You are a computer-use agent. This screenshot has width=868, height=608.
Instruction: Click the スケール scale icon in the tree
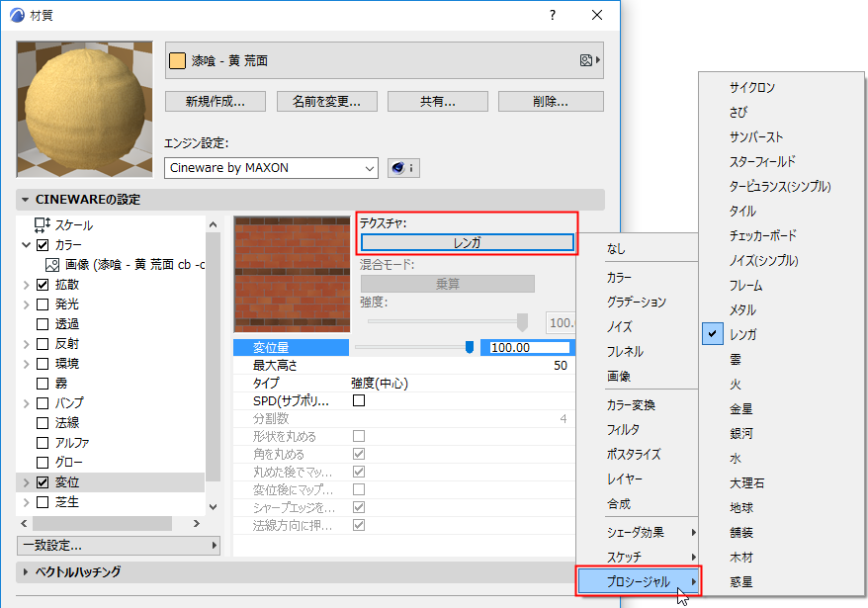43,224
